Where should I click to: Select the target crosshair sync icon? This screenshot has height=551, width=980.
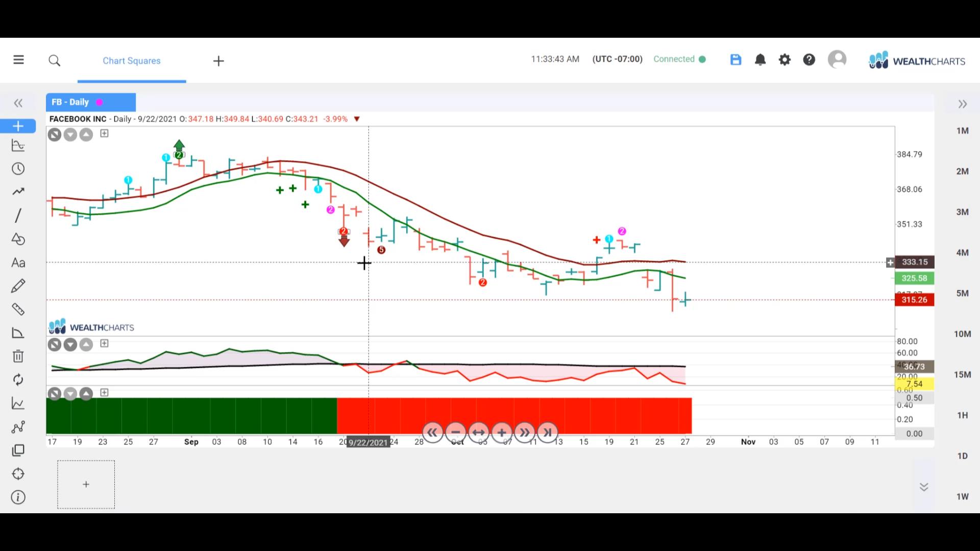pos(18,474)
